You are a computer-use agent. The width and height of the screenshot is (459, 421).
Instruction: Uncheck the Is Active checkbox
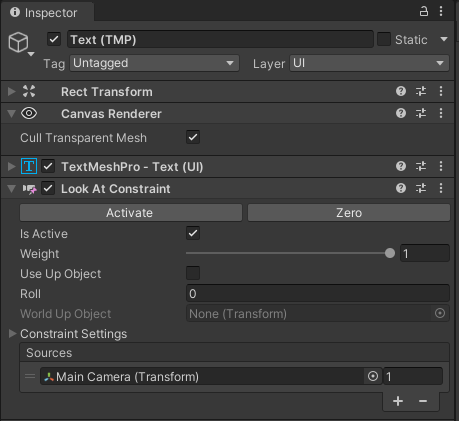coord(193,233)
